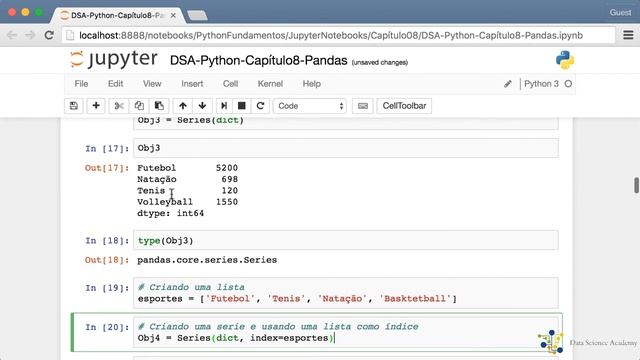Viewport: 640px width, 360px height.
Task: Open a new browser tab
Action: (197, 16)
